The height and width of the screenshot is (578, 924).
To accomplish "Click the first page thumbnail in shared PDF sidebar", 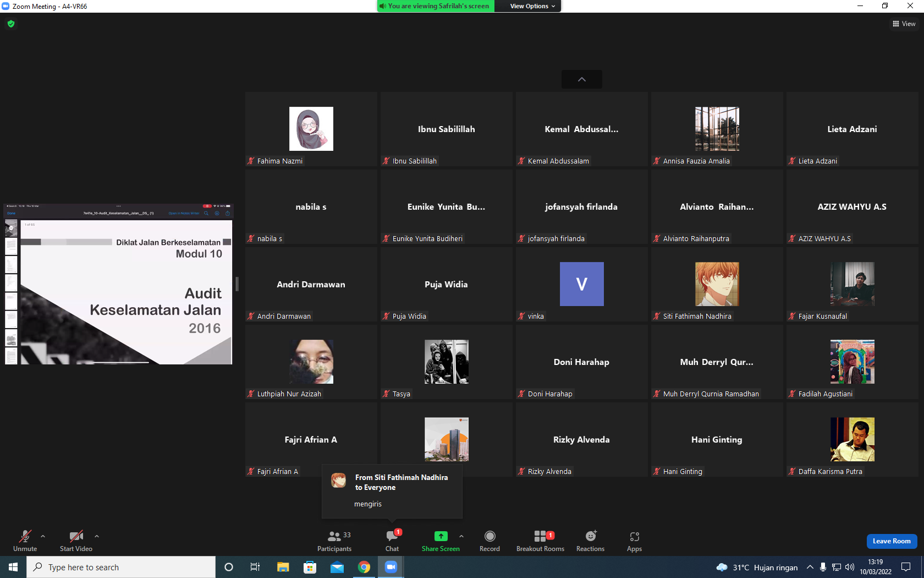I will 11,227.
